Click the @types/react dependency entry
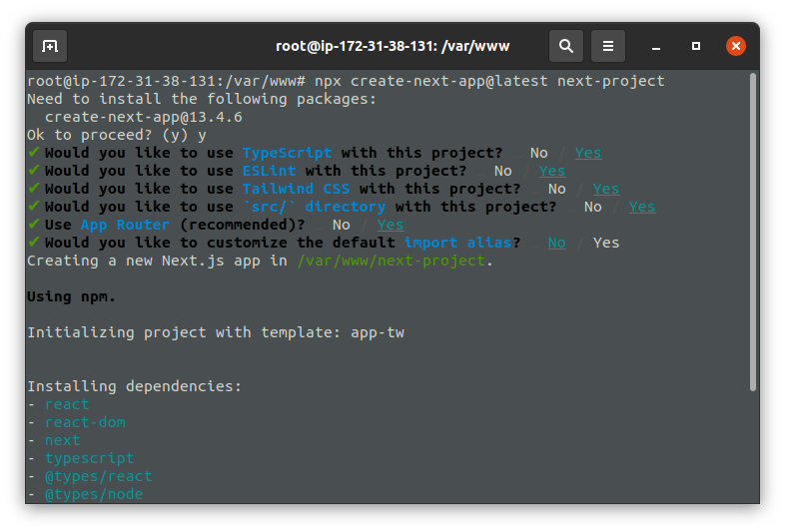 click(x=98, y=476)
